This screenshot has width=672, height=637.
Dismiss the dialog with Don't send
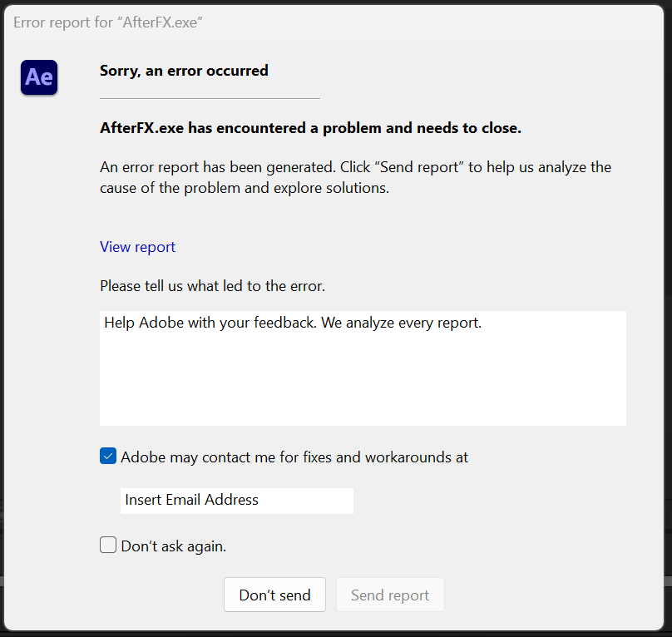(274, 595)
